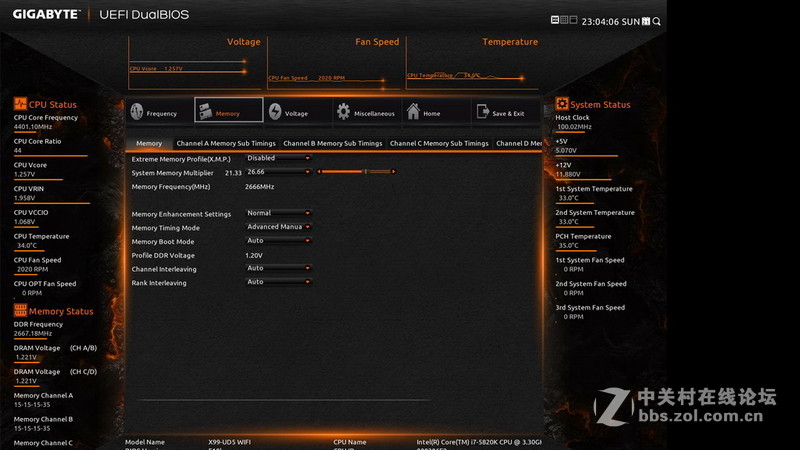Click the Save & Exit door icon
This screenshot has height=450, width=800.
pyautogui.click(x=483, y=111)
